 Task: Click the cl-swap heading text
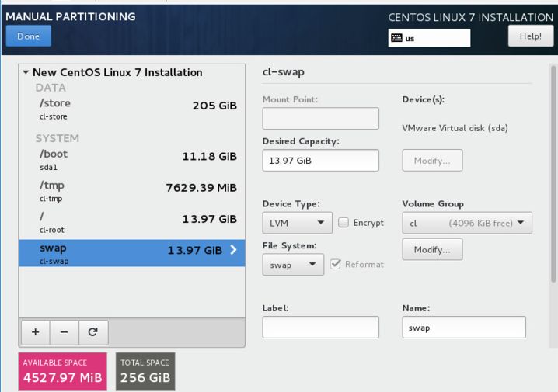pyautogui.click(x=283, y=71)
